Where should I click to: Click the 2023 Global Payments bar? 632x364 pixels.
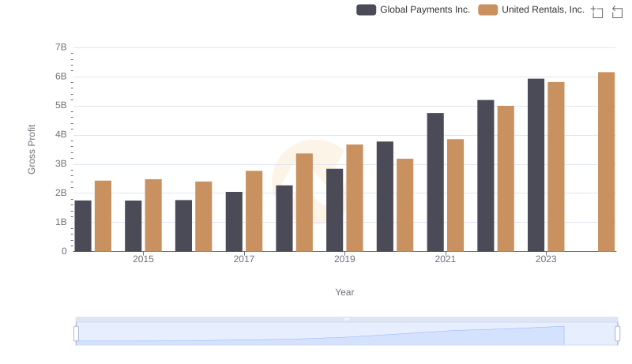tap(536, 165)
